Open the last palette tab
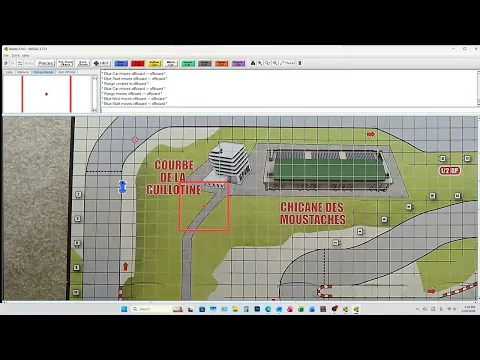This screenshot has width=480, height=360. point(67,72)
